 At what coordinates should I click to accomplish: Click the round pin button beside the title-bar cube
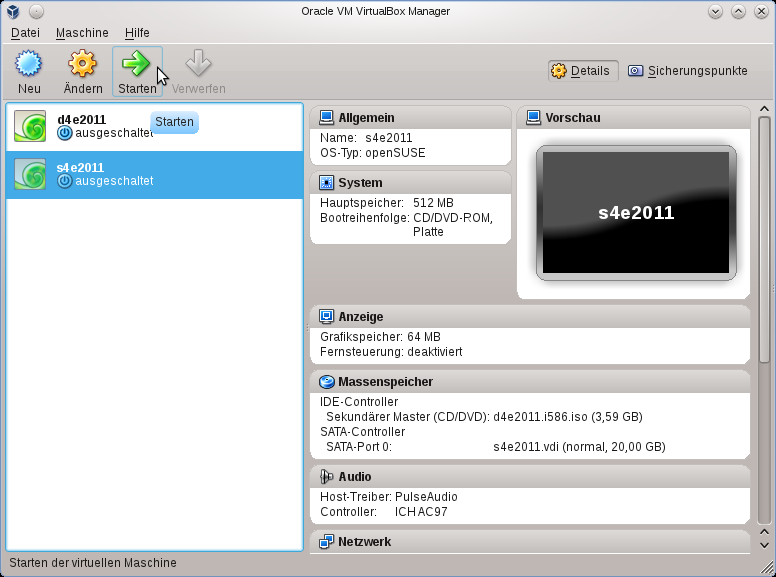[x=36, y=11]
